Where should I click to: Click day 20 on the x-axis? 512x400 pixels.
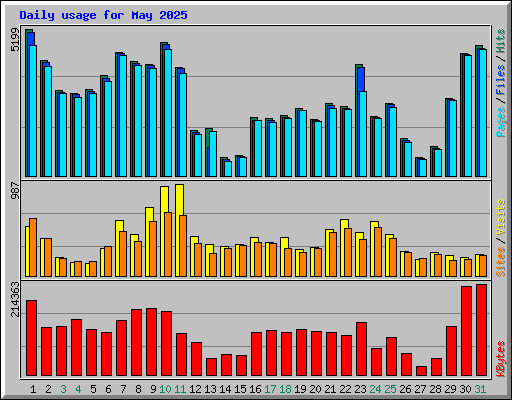point(315,389)
